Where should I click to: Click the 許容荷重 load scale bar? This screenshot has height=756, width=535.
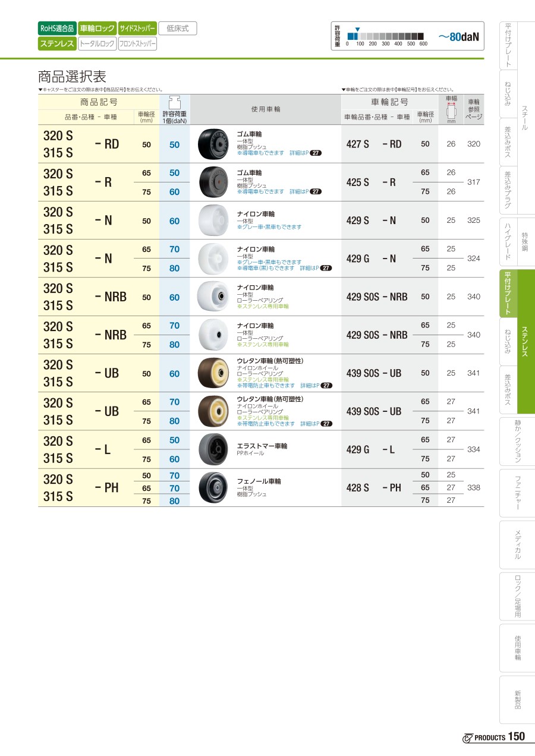pos(386,36)
